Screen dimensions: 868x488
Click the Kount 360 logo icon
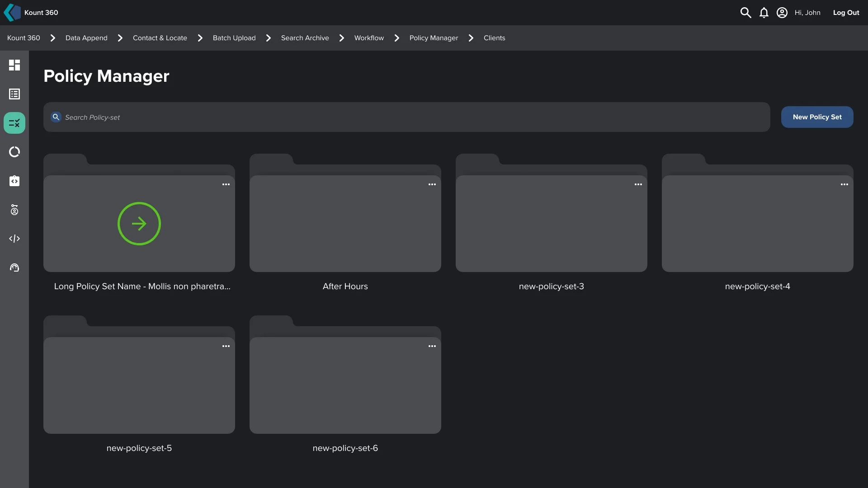click(12, 13)
